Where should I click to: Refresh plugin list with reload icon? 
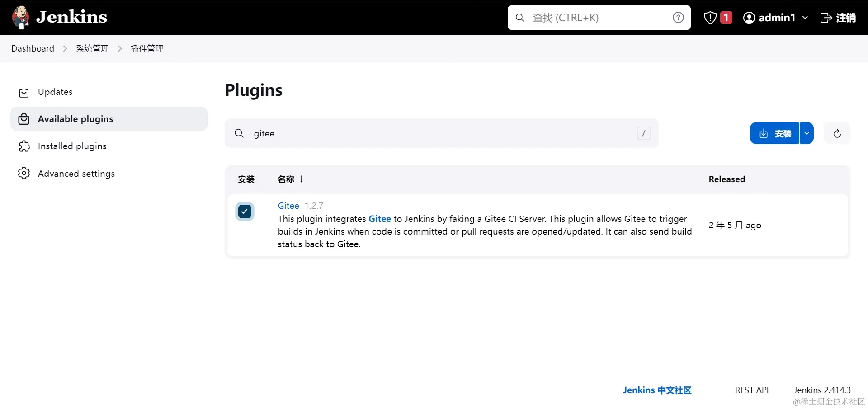[x=837, y=133]
